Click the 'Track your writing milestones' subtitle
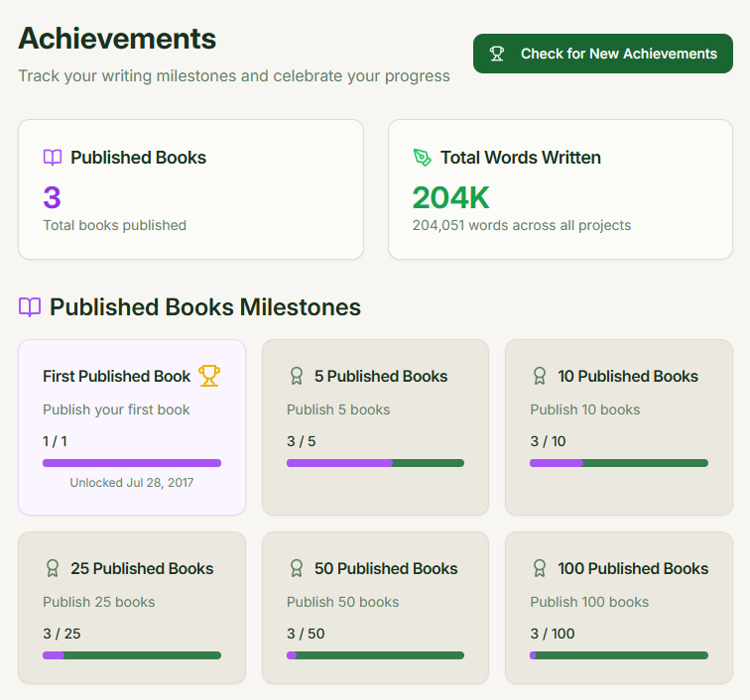750x700 pixels. 234,76
